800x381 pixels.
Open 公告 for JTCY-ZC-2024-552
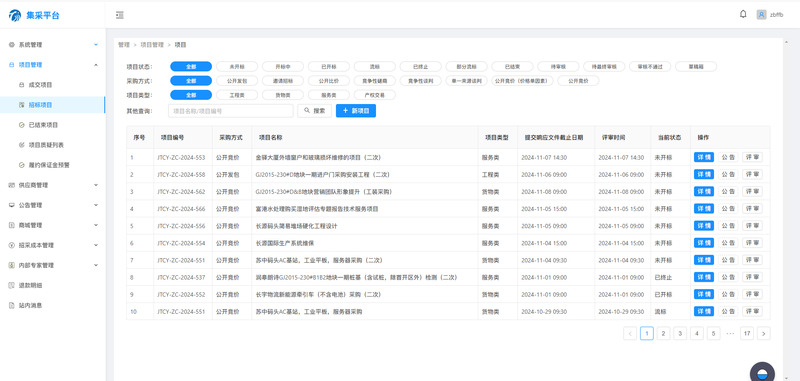coord(728,294)
